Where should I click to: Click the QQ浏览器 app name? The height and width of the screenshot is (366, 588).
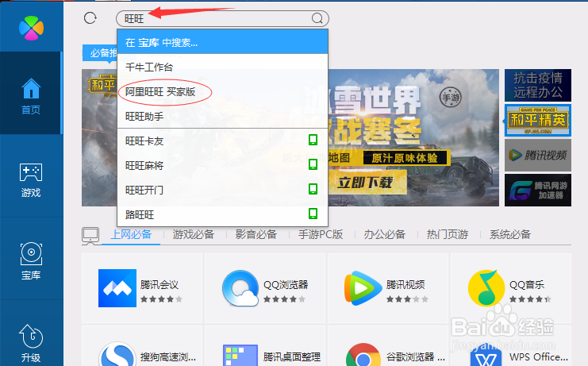pyautogui.click(x=286, y=285)
